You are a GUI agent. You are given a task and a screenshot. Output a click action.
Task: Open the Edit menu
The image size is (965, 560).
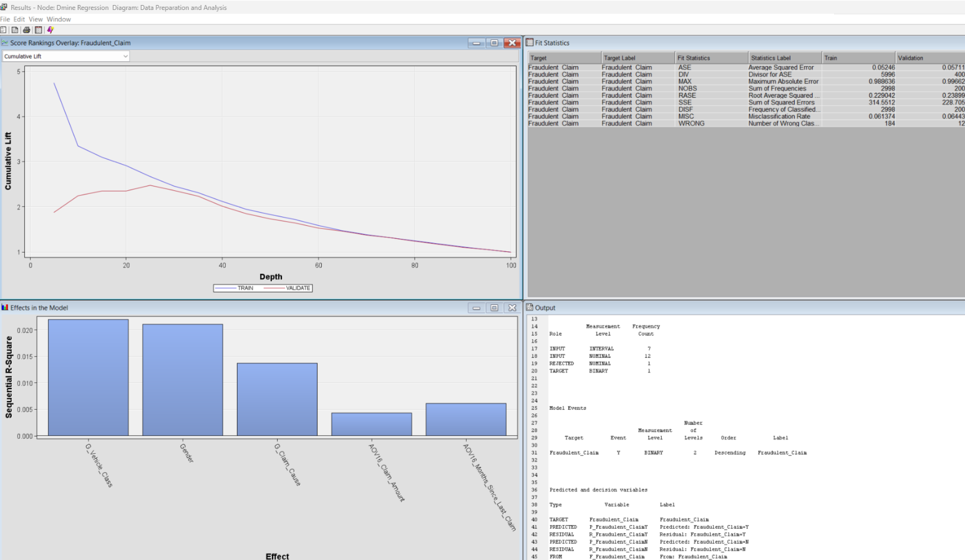pyautogui.click(x=19, y=19)
